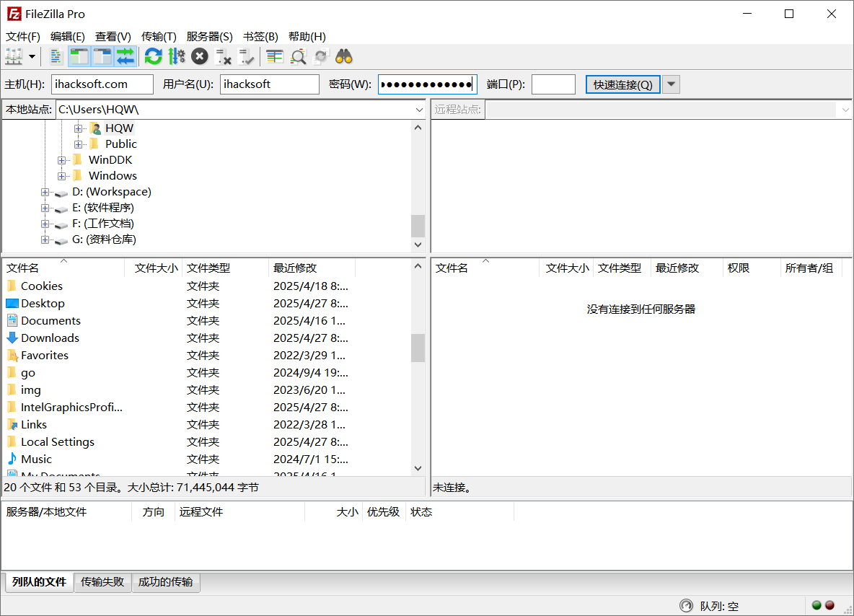Click the port input field
Image resolution: width=854 pixels, height=616 pixels.
[553, 84]
